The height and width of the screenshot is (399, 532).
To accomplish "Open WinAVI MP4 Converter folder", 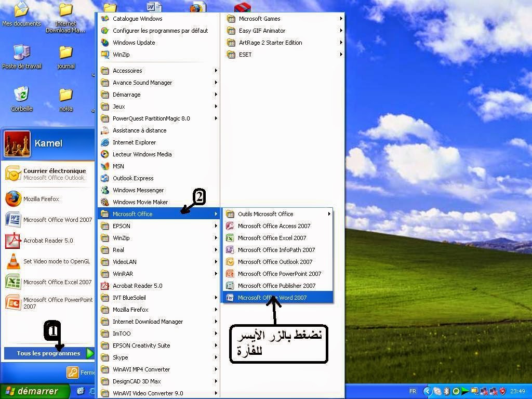I will coord(159,369).
